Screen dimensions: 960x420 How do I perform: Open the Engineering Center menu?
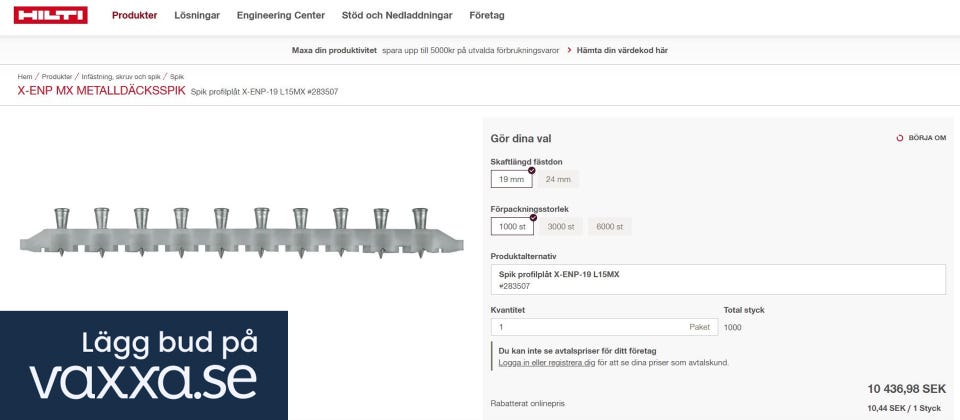click(281, 15)
